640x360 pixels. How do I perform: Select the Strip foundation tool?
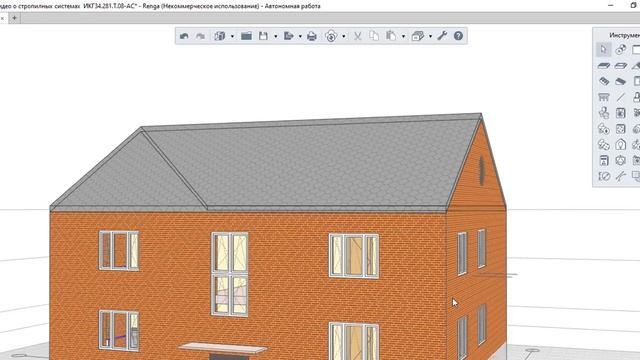[620, 81]
